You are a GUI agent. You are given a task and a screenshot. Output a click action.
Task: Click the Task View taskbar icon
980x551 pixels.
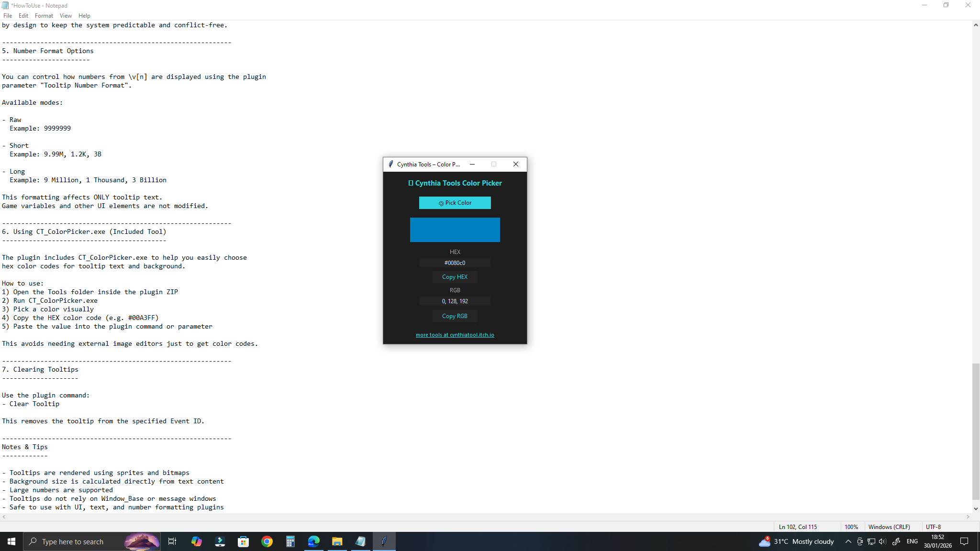tap(172, 541)
